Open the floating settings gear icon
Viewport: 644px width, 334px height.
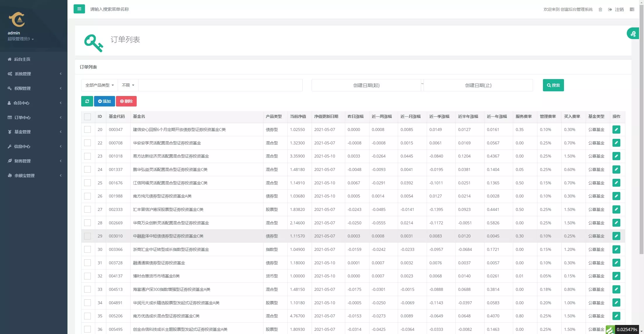[x=633, y=34]
